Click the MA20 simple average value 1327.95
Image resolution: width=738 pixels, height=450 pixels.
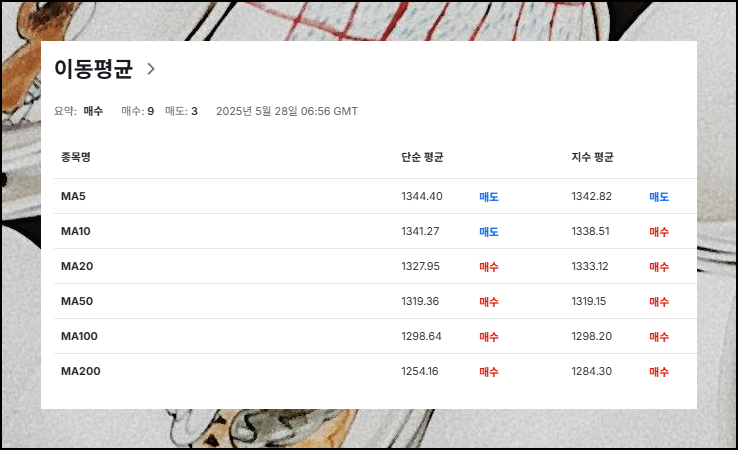pyautogui.click(x=420, y=266)
